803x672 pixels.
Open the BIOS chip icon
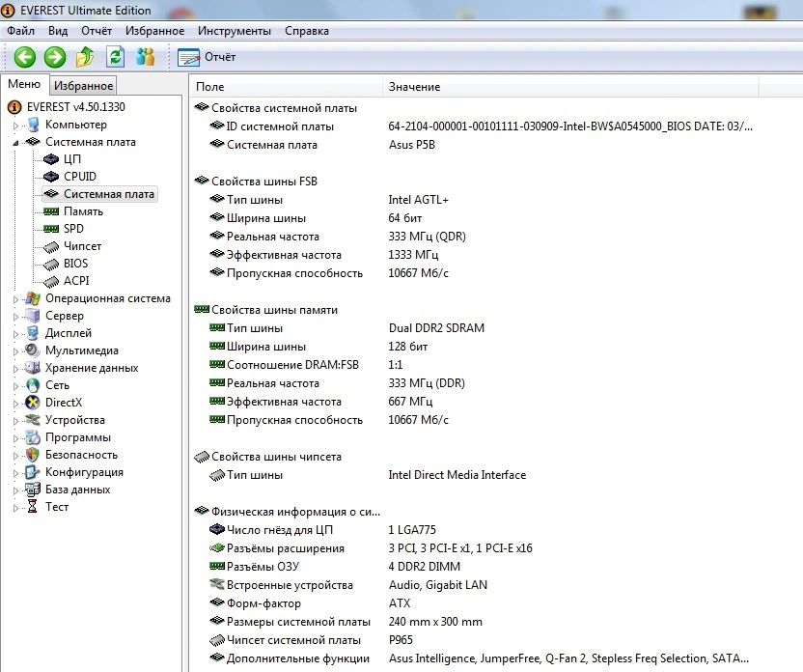(51, 265)
